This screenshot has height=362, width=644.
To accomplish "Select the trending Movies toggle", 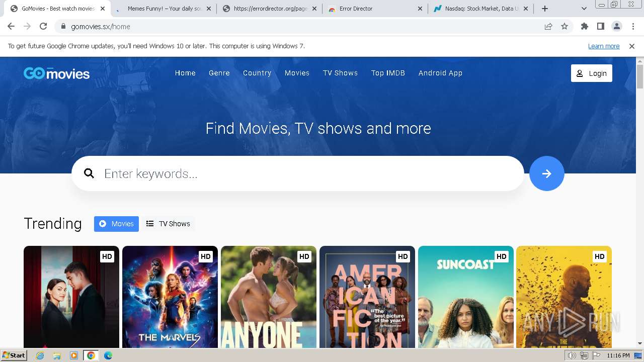I will (116, 224).
